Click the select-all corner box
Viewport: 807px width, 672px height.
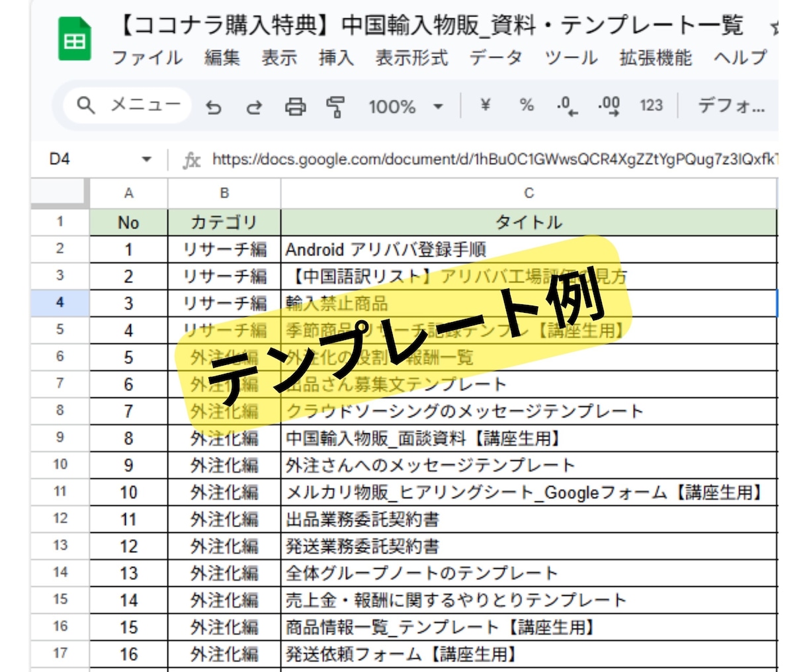click(x=60, y=193)
